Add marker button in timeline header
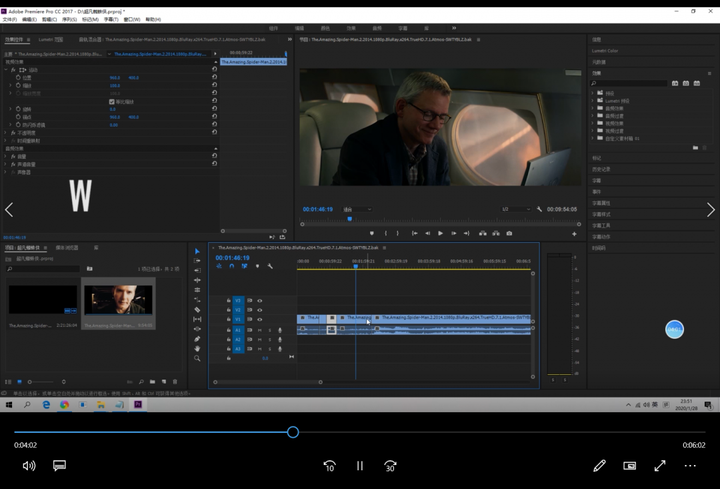Image resolution: width=720 pixels, height=489 pixels. (257, 266)
